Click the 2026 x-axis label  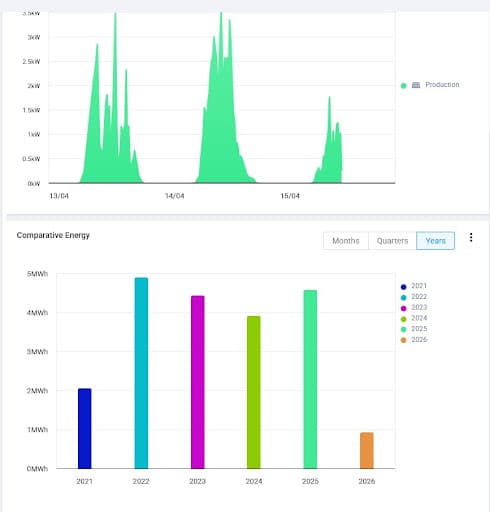[367, 481]
